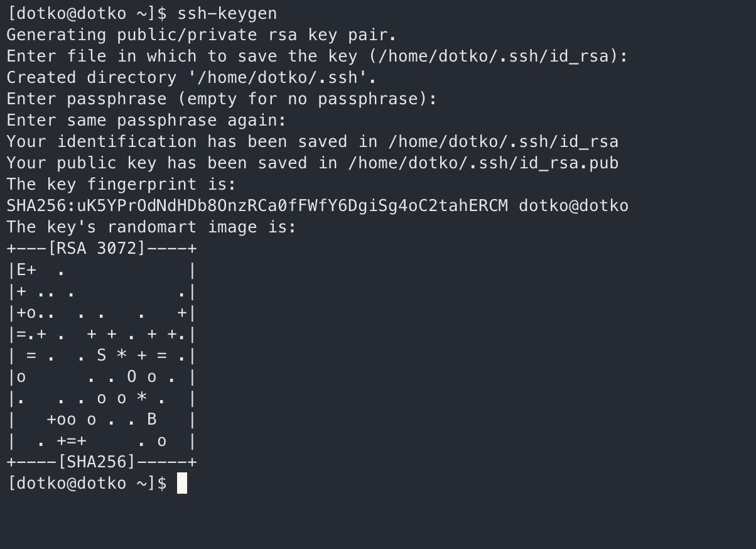
Task: Click "The key fingerprint is:" line
Action: pyautogui.click(x=121, y=184)
